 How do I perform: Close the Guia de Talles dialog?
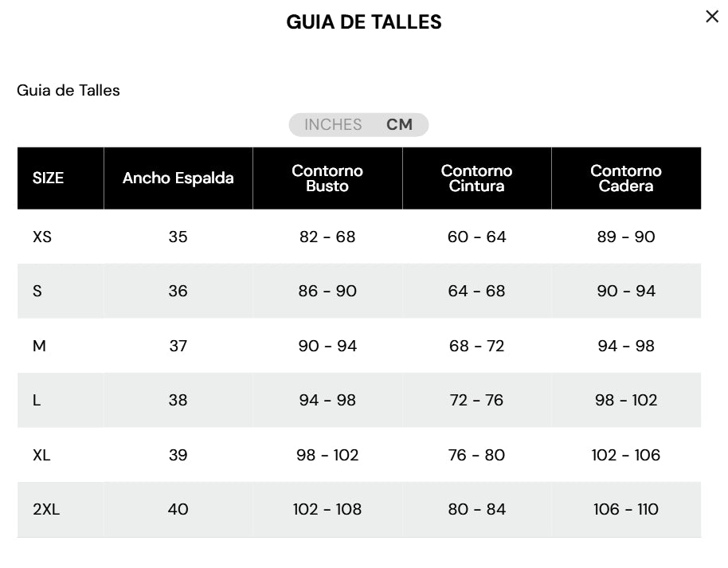pyautogui.click(x=712, y=17)
